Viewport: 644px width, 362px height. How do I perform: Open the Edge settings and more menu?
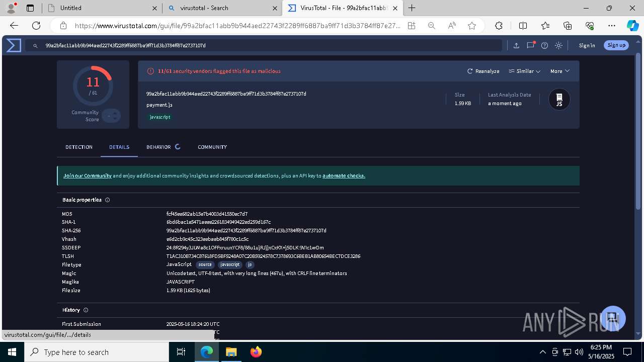pos(612,26)
